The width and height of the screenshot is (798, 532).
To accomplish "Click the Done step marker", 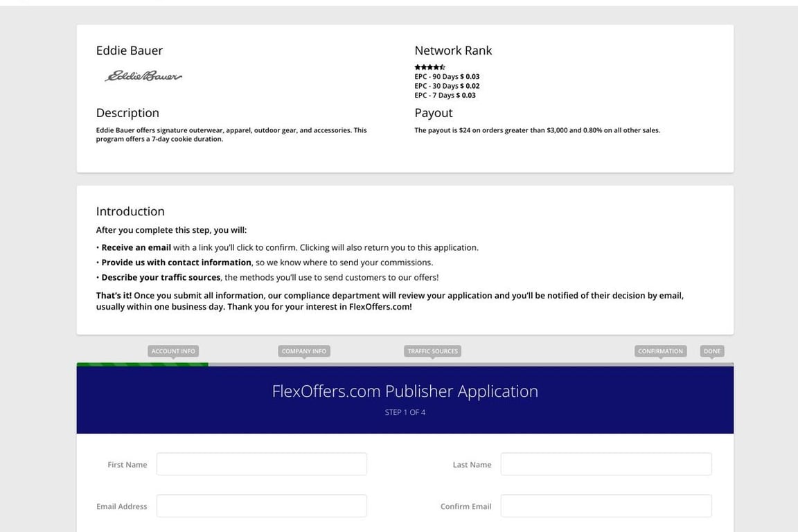I will click(x=712, y=351).
